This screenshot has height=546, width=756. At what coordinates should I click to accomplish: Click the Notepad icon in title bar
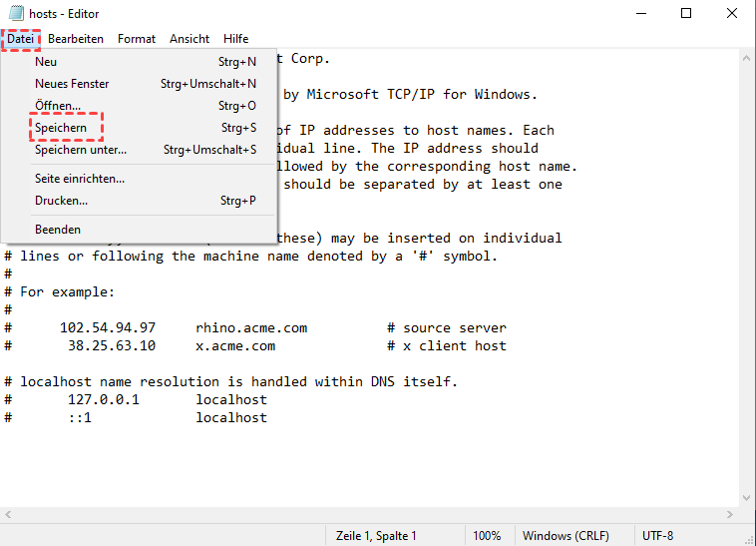(x=14, y=13)
